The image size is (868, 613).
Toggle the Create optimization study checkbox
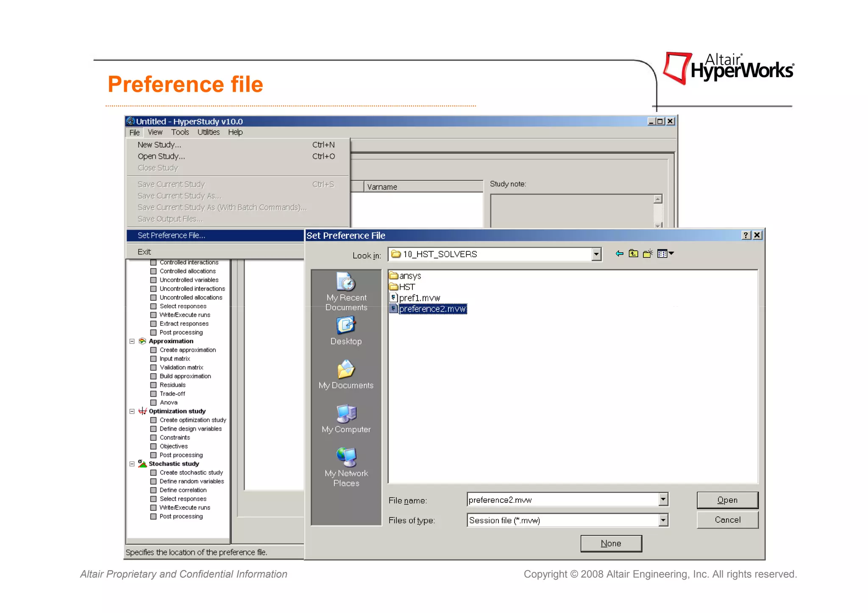tap(153, 420)
